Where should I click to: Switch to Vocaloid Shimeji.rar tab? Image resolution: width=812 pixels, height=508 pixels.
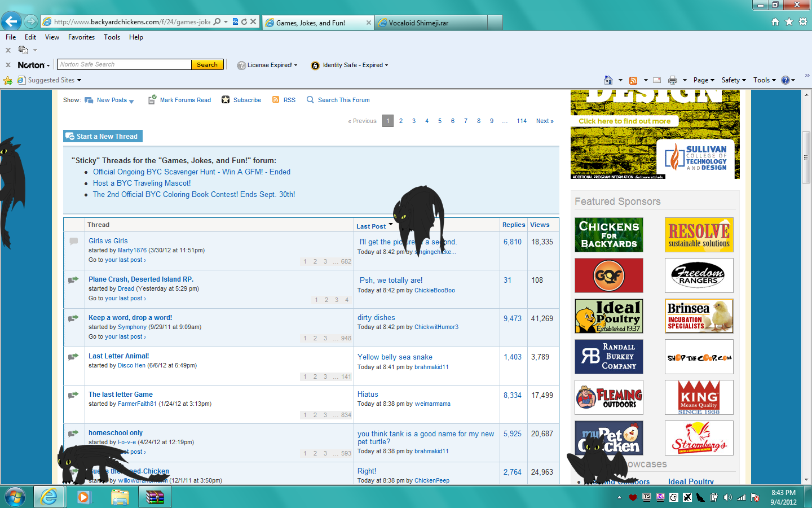click(x=431, y=23)
